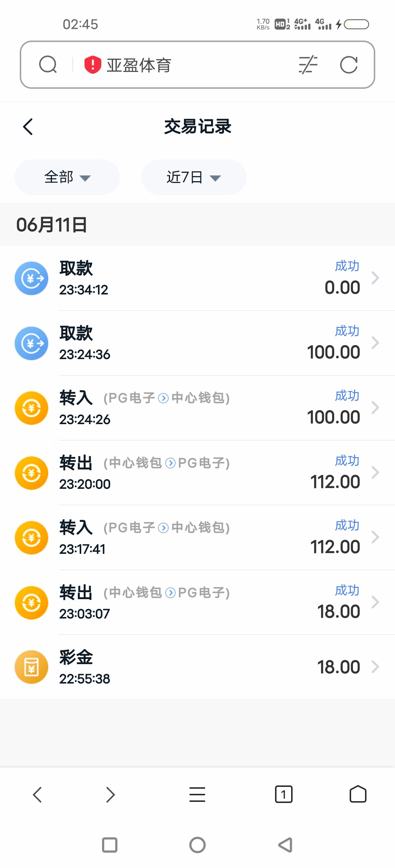
Task: Tap the browser forward arrow
Action: click(110, 794)
